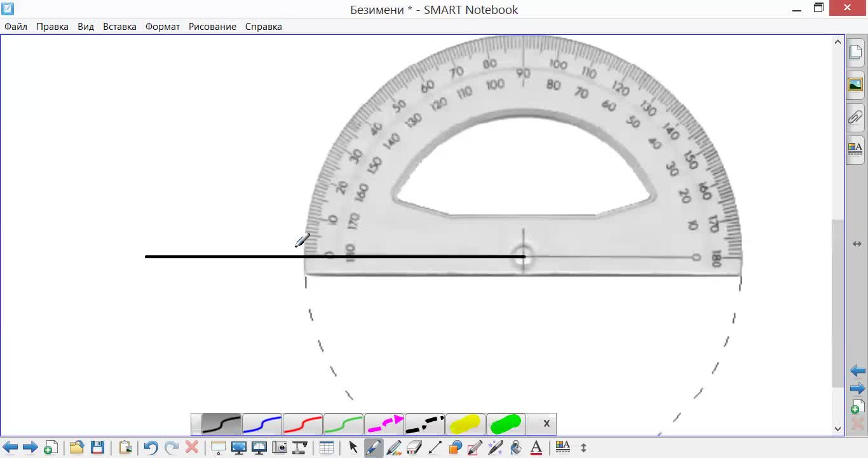
Task: Toggle dual page display icon
Action: [x=259, y=447]
